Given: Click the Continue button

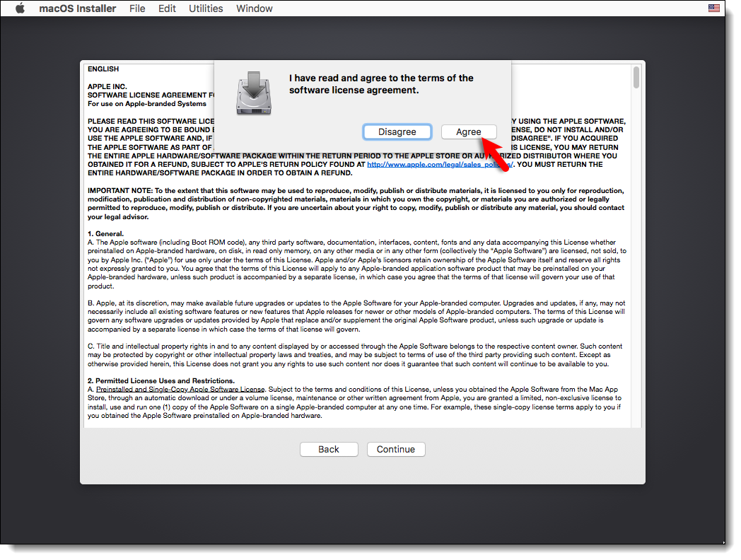Looking at the screenshot, I should (x=395, y=450).
